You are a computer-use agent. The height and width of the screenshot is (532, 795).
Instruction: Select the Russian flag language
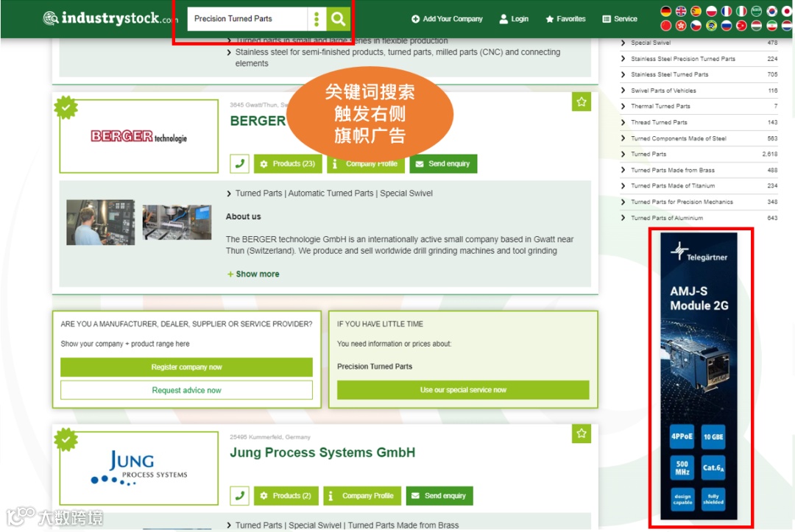coord(726,25)
